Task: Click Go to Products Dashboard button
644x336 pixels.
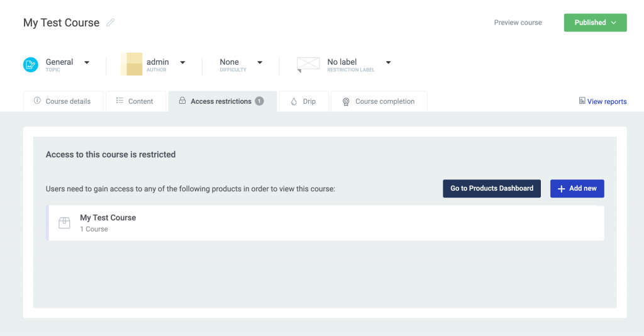Action: coord(491,188)
